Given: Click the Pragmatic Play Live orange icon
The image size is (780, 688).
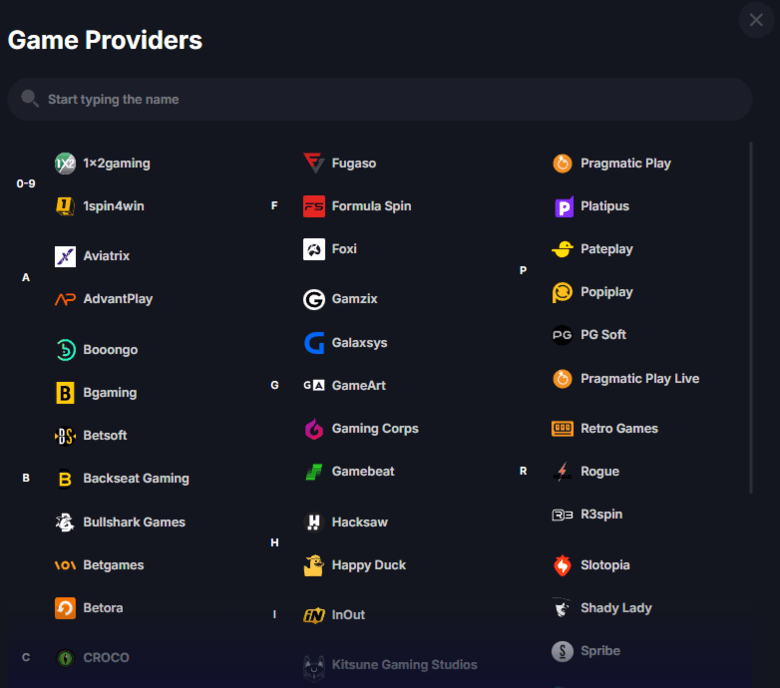Looking at the screenshot, I should 563,379.
